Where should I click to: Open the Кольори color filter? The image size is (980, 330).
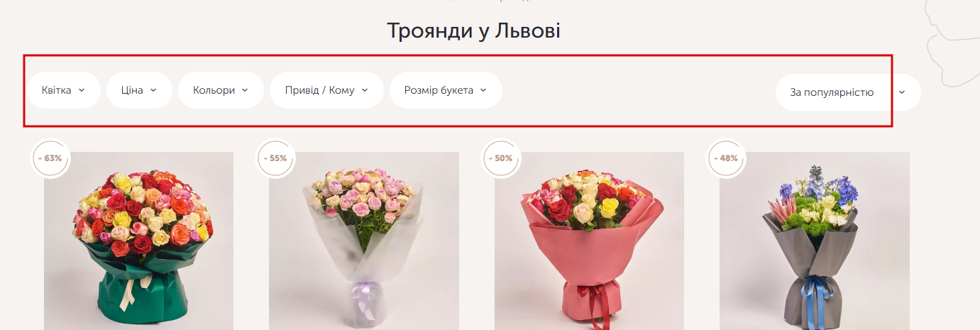click(221, 90)
